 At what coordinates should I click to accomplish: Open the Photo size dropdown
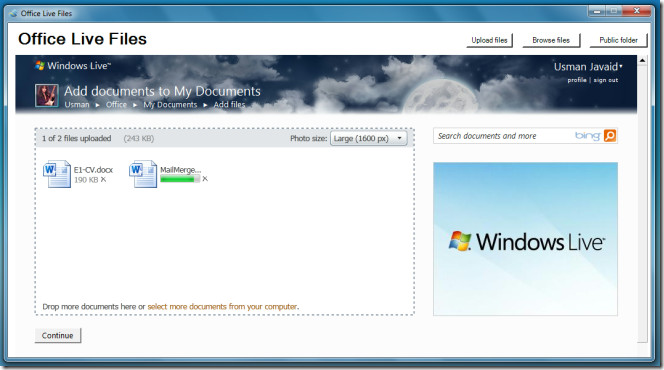pos(368,138)
